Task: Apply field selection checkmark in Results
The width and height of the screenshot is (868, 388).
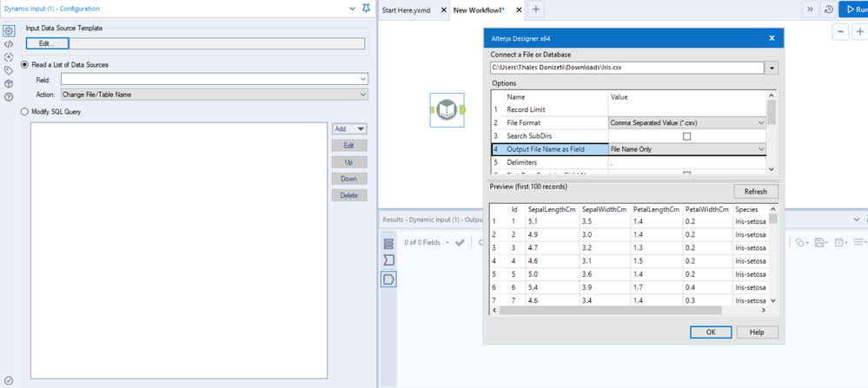Action: 460,243
